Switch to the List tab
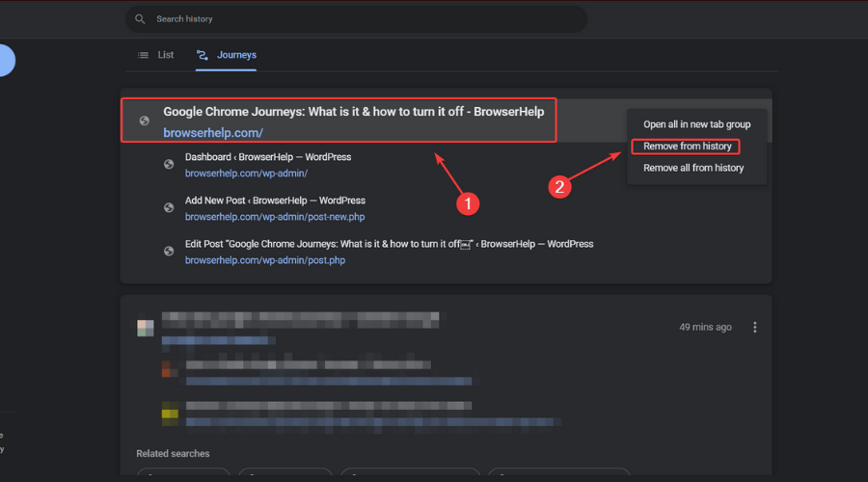Screen dimensions: 868x482 [156, 55]
